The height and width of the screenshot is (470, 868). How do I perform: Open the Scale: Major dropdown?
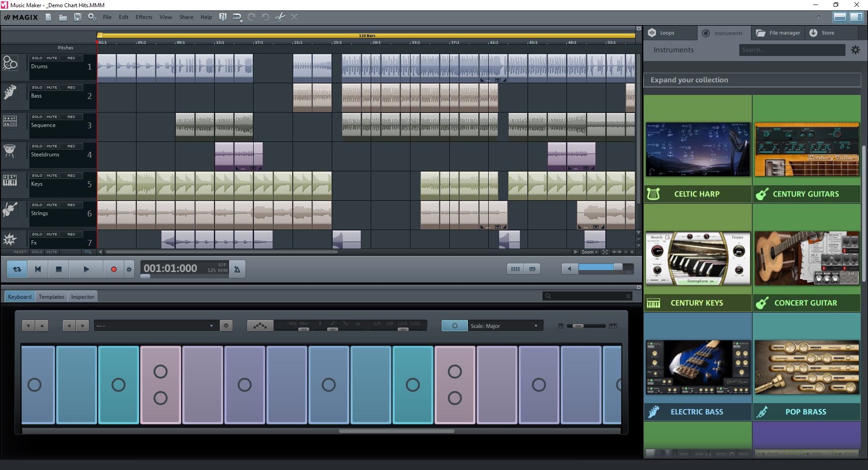tap(505, 325)
